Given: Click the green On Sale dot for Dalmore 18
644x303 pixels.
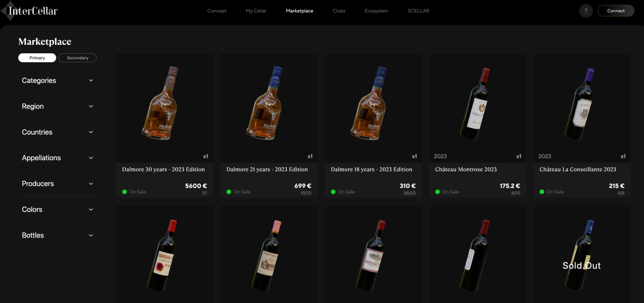Looking at the screenshot, I should 333,192.
